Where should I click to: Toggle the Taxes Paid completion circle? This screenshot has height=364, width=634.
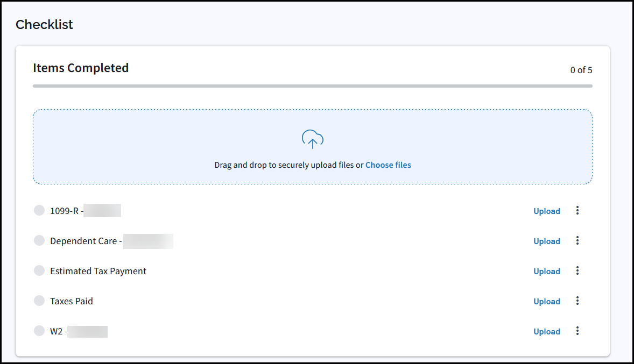39,301
